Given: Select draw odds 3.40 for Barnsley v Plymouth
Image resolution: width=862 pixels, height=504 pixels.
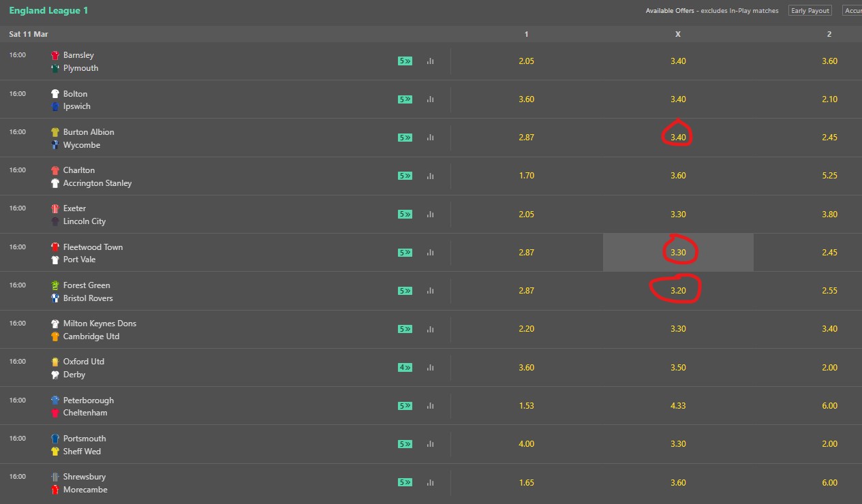Looking at the screenshot, I should (x=678, y=61).
